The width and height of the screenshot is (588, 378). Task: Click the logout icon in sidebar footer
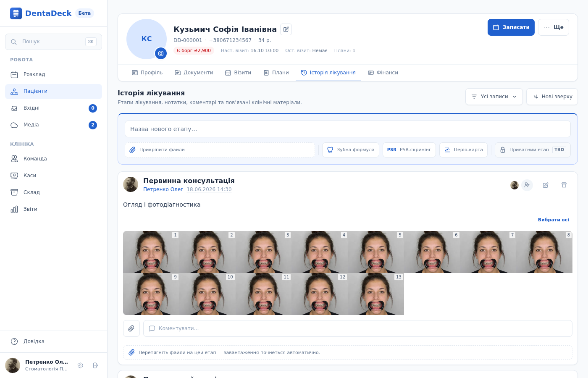pyautogui.click(x=95, y=365)
